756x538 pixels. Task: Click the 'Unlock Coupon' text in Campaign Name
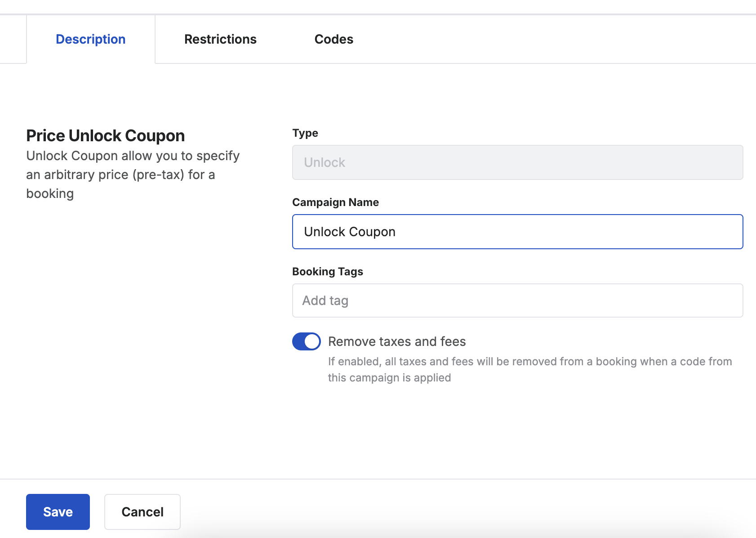[x=350, y=232]
